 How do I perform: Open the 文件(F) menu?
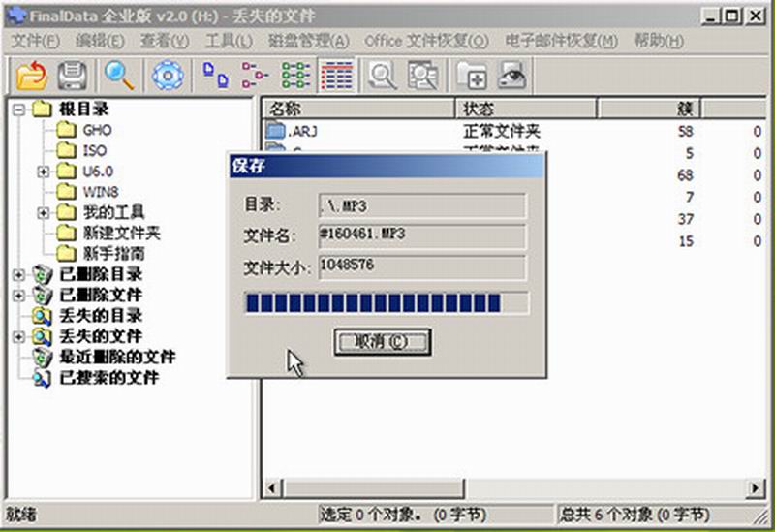point(35,41)
